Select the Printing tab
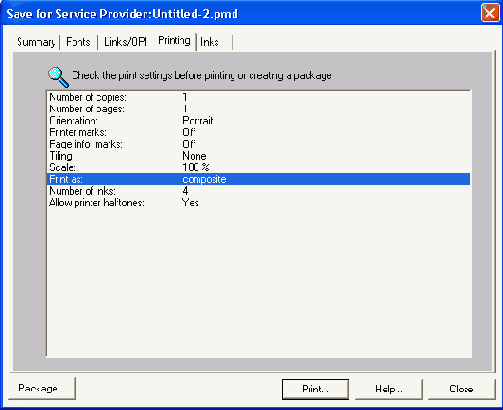Viewport: 503px width, 410px height. point(174,41)
